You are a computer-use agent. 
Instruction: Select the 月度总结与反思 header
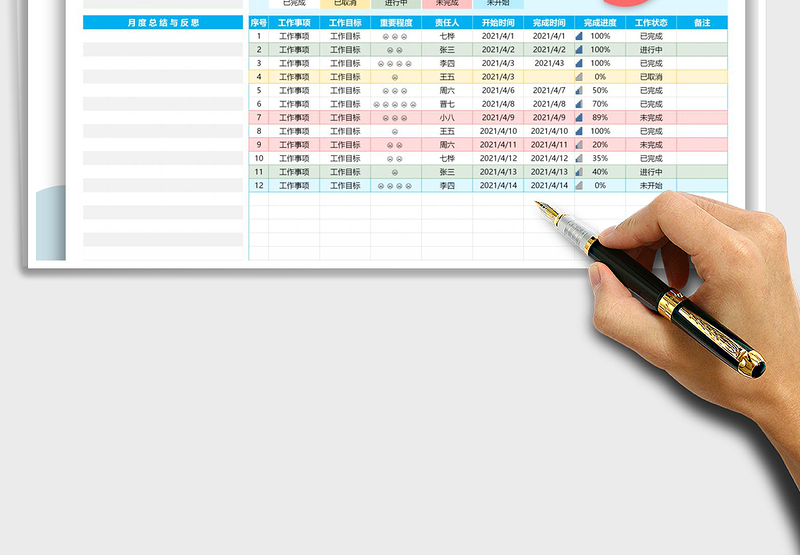point(163,22)
